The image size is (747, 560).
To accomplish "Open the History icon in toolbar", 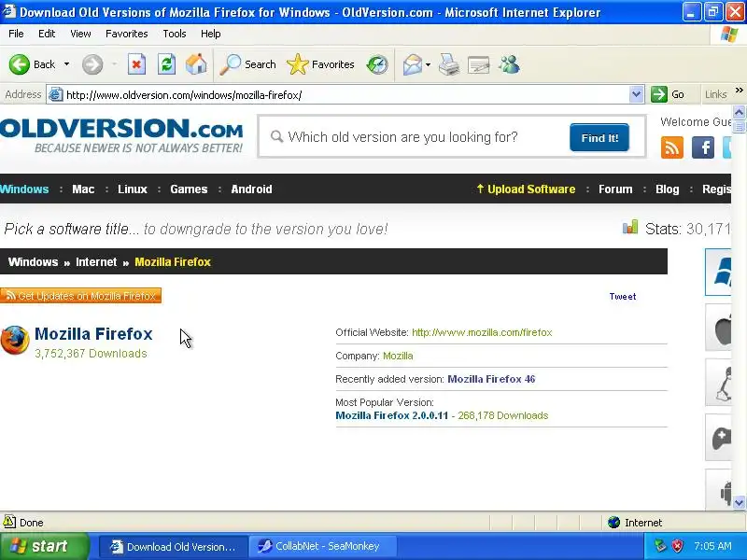I will coord(377,64).
